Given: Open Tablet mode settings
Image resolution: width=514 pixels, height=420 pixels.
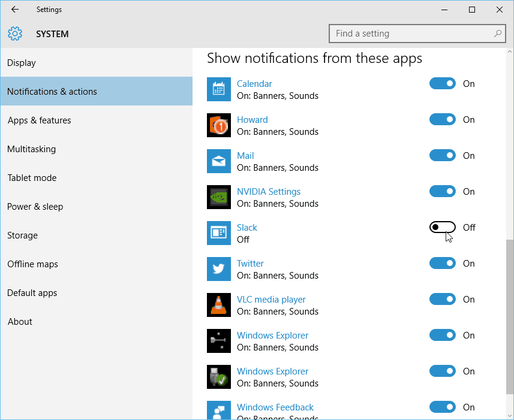Looking at the screenshot, I should pos(97,178).
